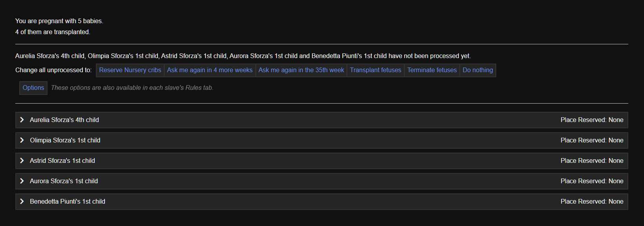
Task: Click Reserve Nursery cribs
Action: coord(130,70)
